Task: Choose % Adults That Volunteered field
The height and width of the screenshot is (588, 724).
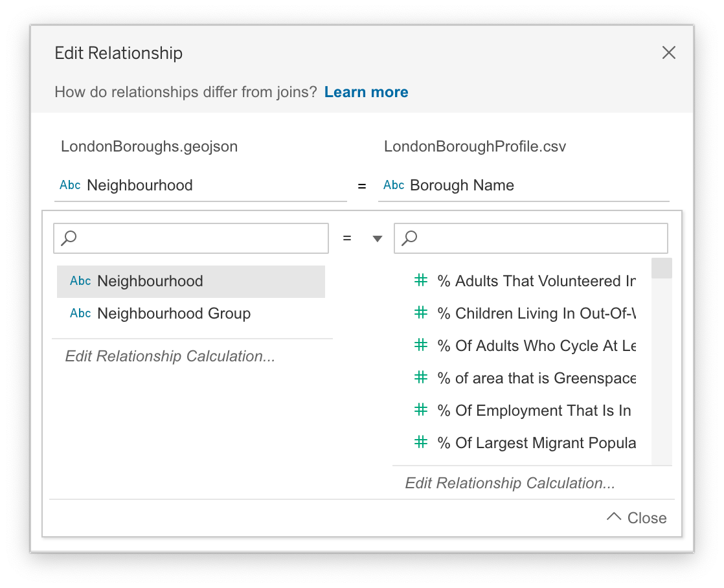Action: [536, 282]
